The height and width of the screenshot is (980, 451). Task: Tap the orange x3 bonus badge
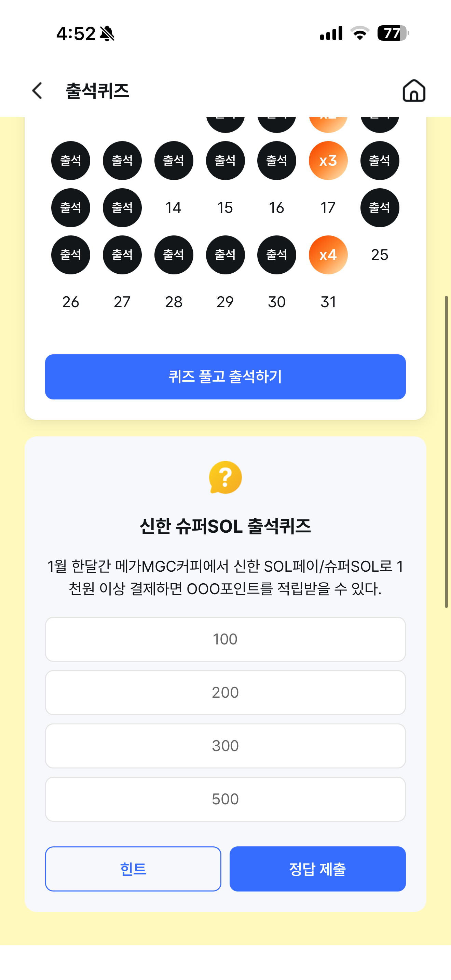pyautogui.click(x=328, y=161)
